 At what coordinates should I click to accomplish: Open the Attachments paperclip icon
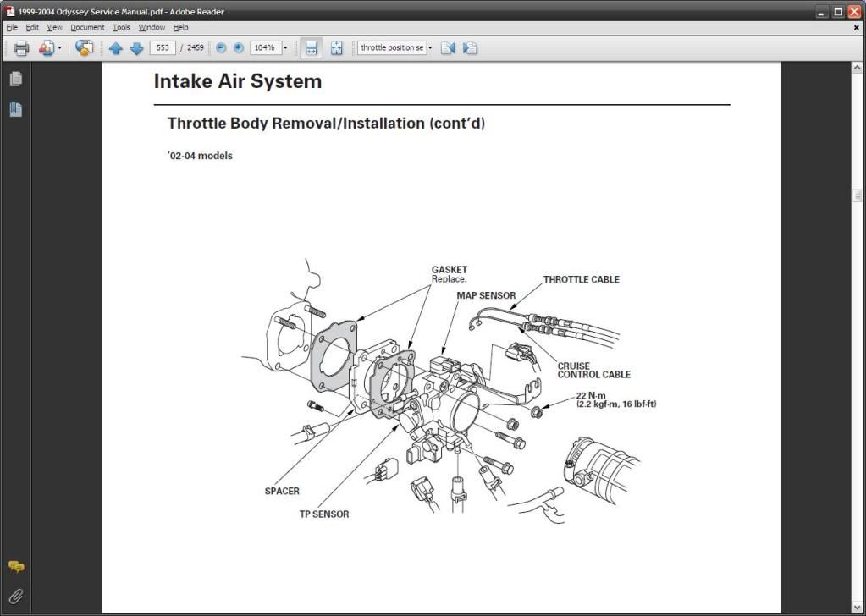click(15, 595)
